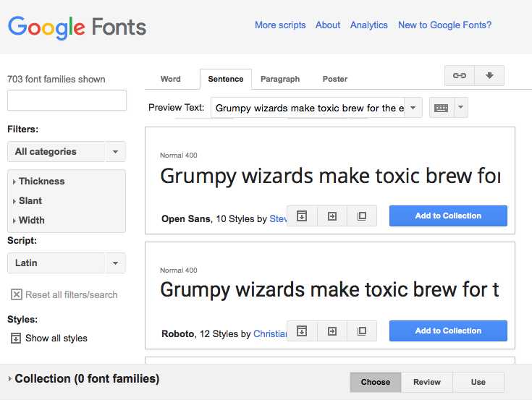Switch to the Word tab
532x400 pixels.
click(x=170, y=79)
